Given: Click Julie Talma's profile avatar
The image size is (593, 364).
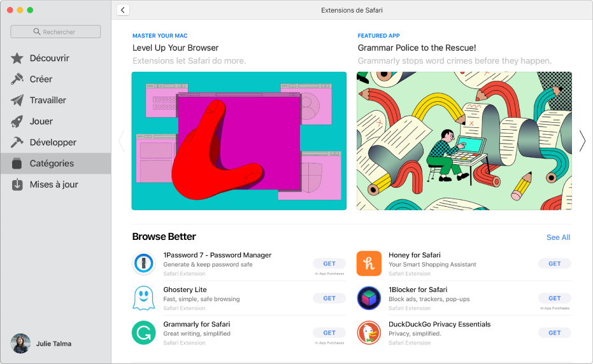Looking at the screenshot, I should point(20,344).
